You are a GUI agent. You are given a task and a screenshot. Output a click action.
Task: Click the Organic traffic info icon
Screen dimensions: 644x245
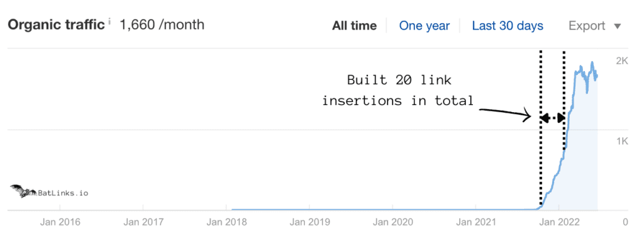109,22
